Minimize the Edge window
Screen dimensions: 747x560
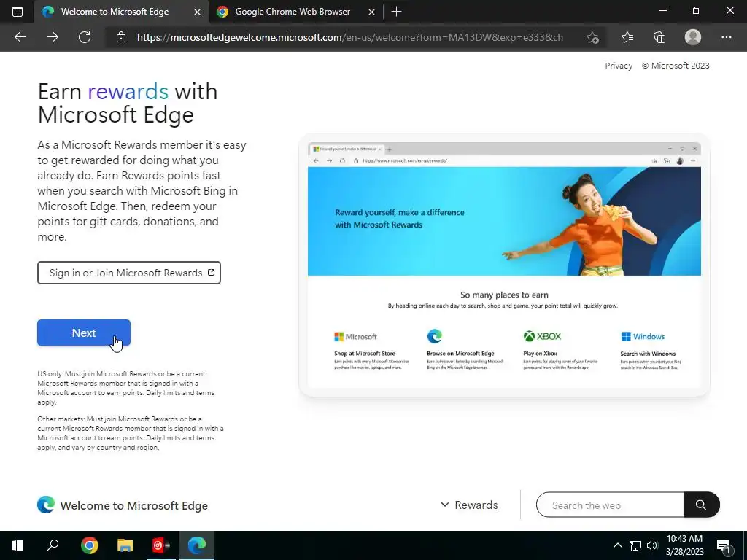662,10
